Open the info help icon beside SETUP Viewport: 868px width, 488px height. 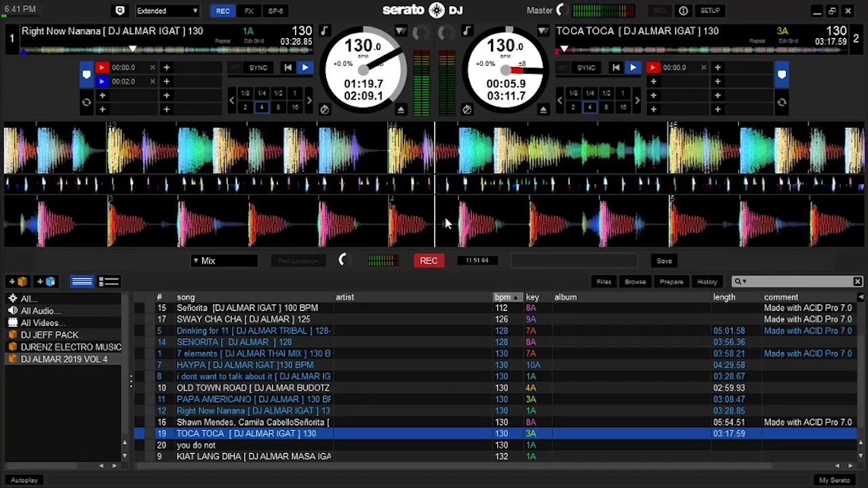[x=684, y=11]
